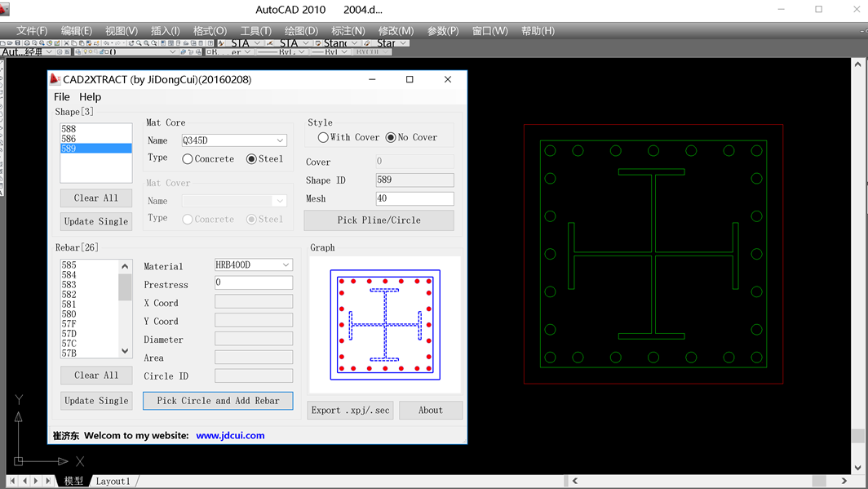Open the File menu in CAD2XTRACT
Viewport: 868px width, 489px height.
coord(62,97)
